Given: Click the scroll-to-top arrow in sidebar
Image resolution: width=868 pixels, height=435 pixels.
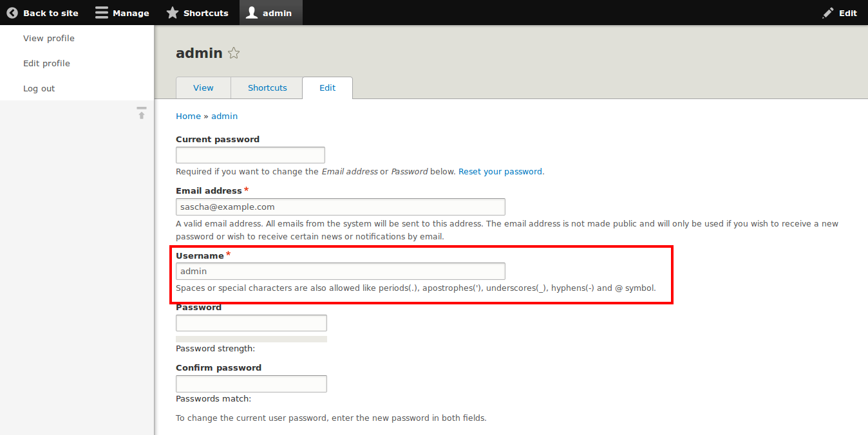Looking at the screenshot, I should [x=141, y=113].
